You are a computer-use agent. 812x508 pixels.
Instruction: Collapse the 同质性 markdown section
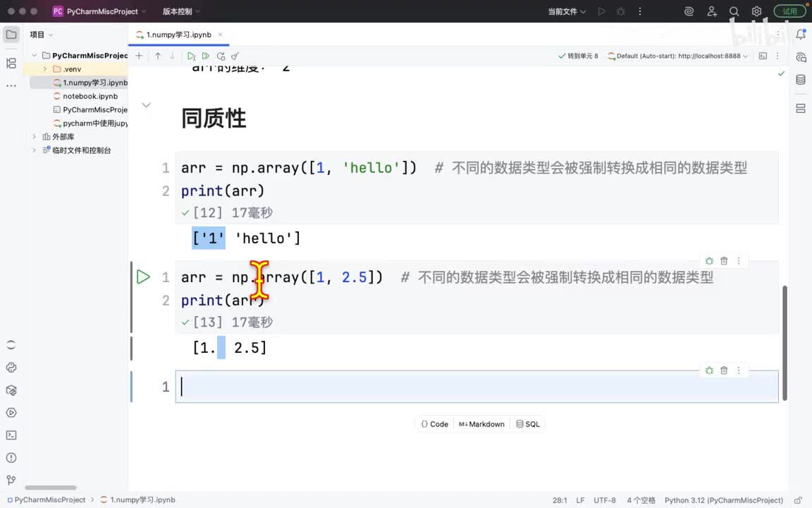click(147, 105)
